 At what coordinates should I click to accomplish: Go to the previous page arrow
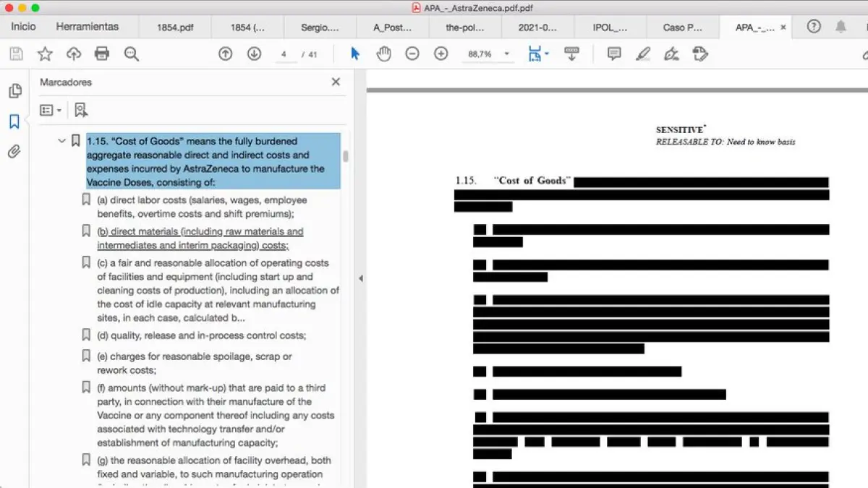click(x=226, y=53)
